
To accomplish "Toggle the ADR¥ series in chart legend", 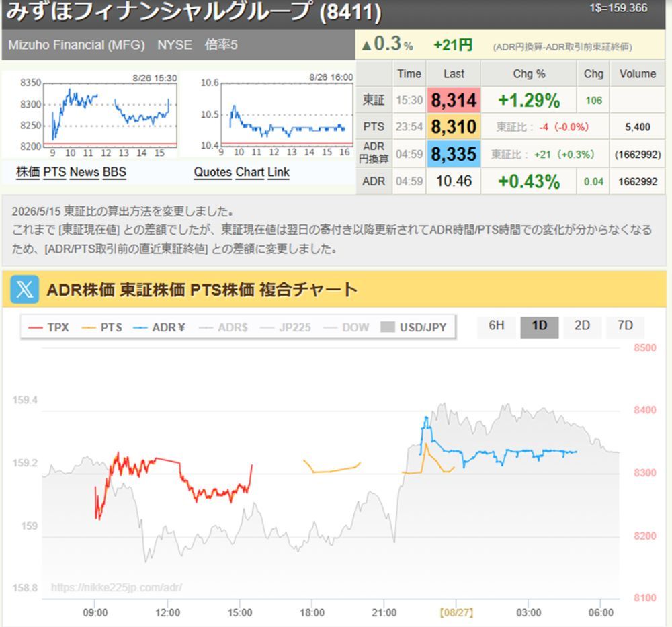I will [x=159, y=327].
